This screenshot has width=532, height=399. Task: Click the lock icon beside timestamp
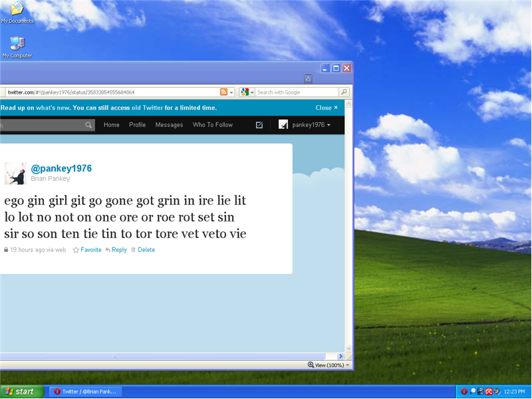point(6,250)
